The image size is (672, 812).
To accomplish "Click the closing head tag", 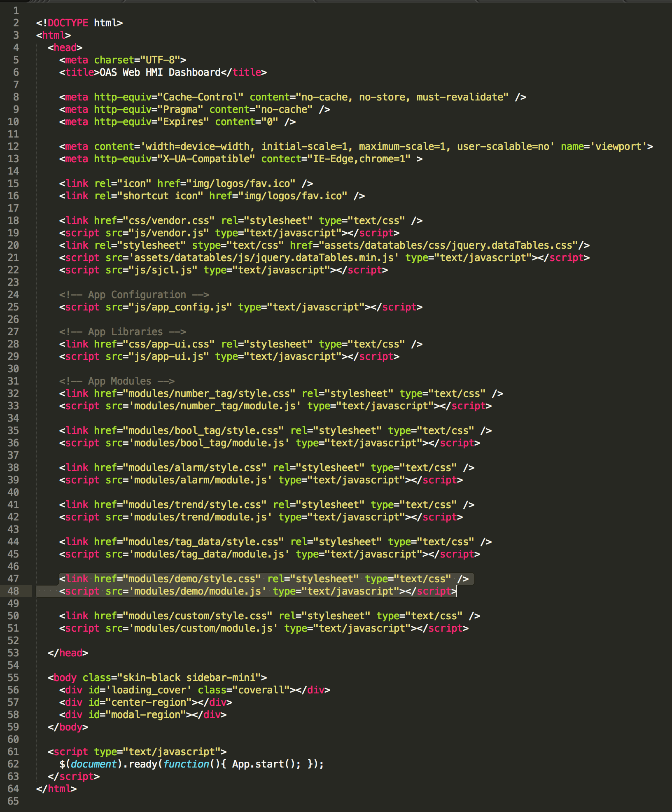I will [68, 653].
